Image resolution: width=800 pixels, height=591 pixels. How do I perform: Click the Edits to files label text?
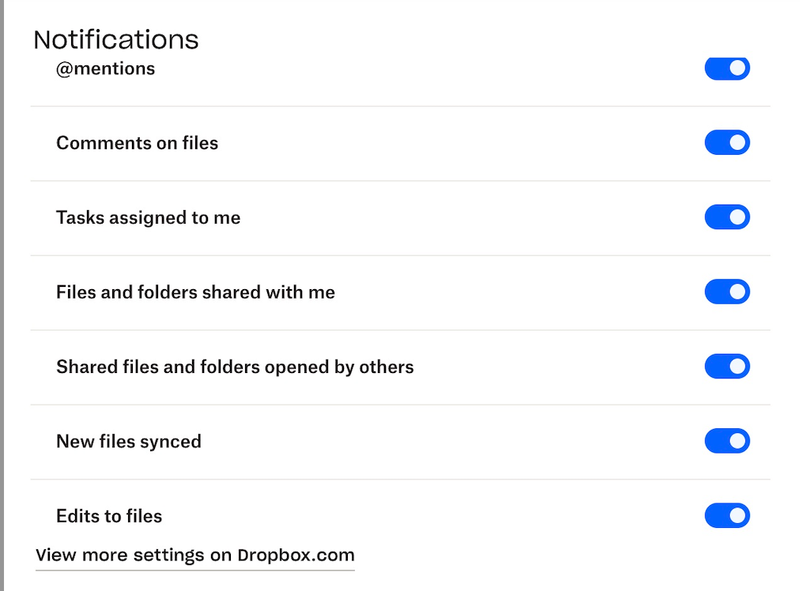point(109,516)
